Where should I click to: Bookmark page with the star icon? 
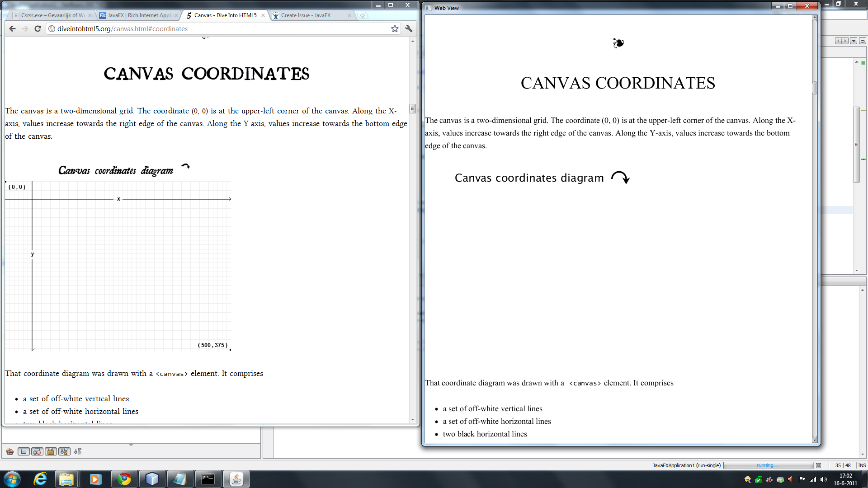(395, 28)
